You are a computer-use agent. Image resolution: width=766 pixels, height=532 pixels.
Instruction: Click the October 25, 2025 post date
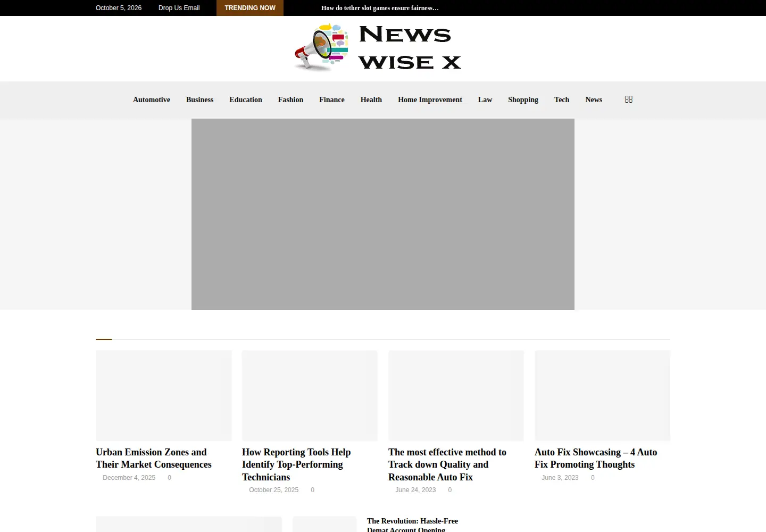pos(273,490)
